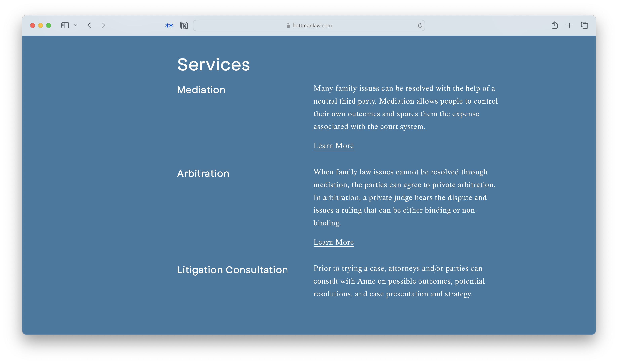Click the Services page title
This screenshot has height=364, width=618.
coord(213,65)
